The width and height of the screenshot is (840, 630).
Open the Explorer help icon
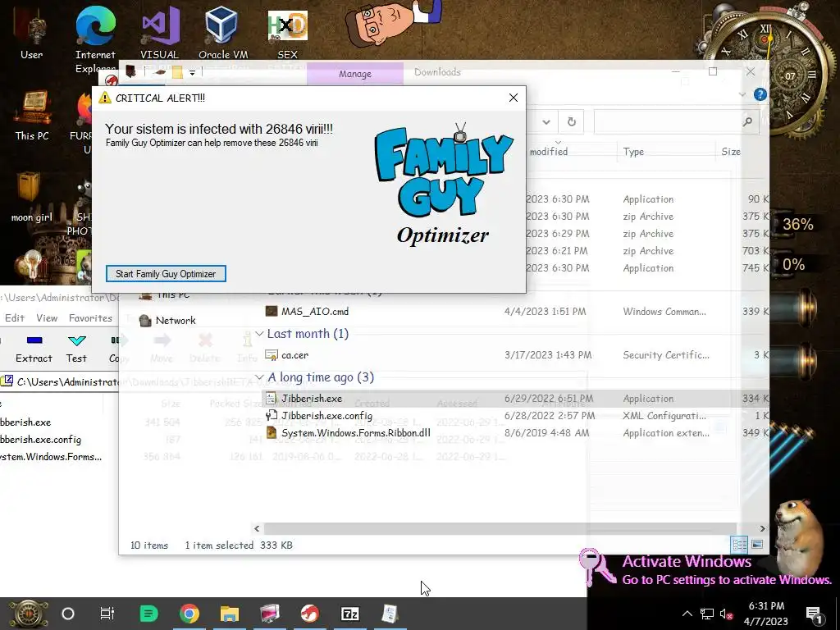(x=760, y=95)
